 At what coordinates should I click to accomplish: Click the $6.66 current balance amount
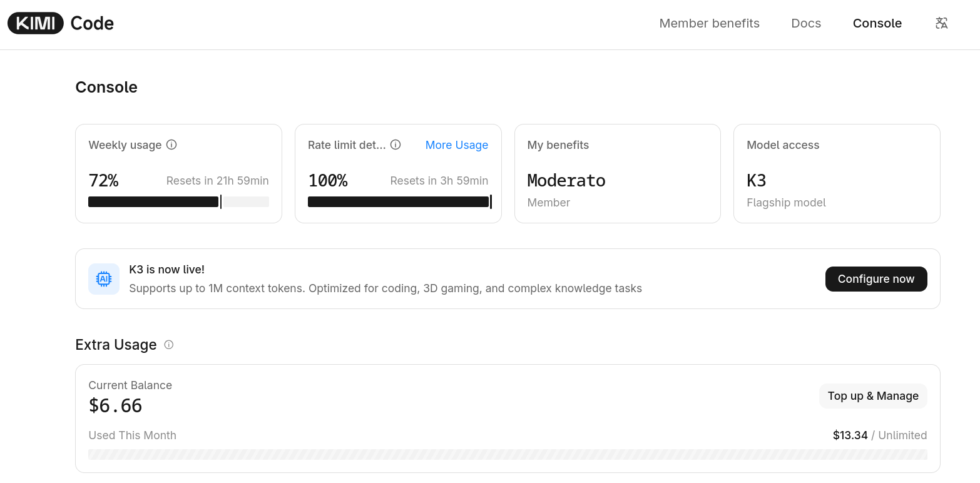[x=116, y=406]
